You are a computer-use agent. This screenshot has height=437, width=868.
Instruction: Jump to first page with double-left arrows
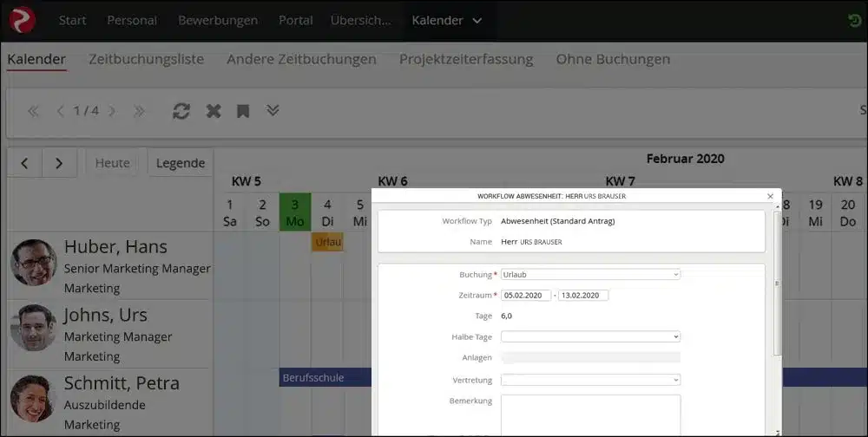click(x=34, y=111)
